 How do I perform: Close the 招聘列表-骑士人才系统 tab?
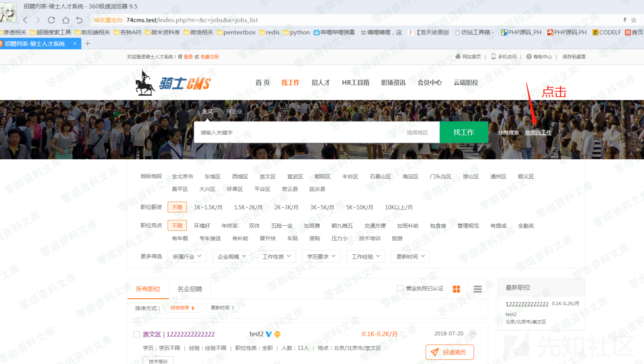tap(75, 44)
